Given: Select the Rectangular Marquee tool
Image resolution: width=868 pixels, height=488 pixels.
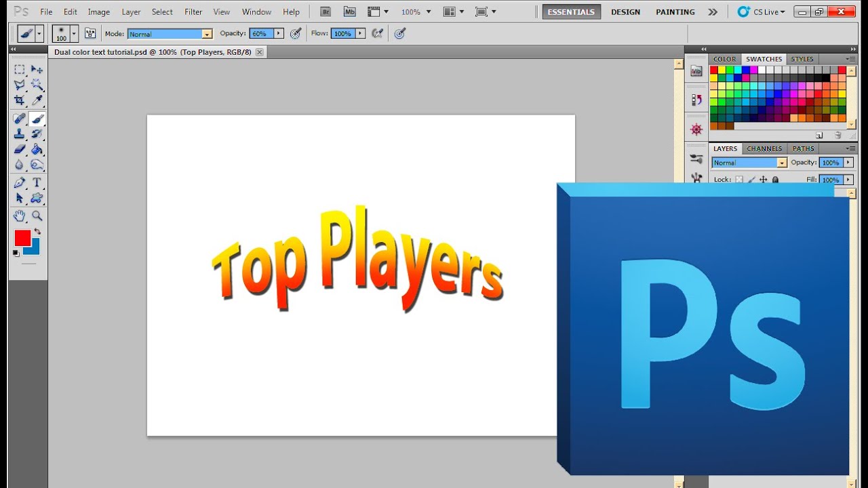Looking at the screenshot, I should click(x=20, y=70).
